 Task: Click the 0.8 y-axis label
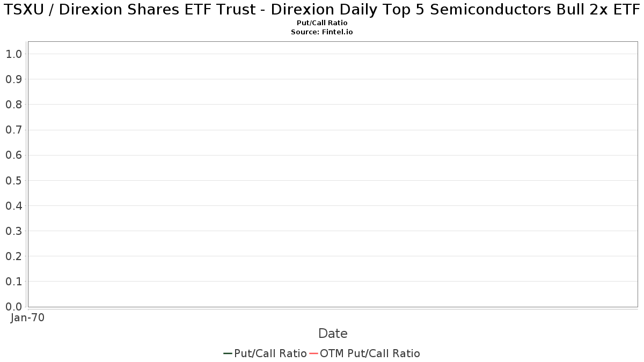point(13,105)
